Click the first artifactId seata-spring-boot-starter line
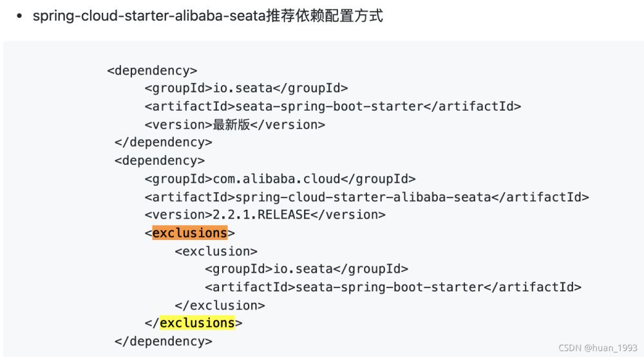Image resolution: width=644 pixels, height=357 pixels. [333, 106]
